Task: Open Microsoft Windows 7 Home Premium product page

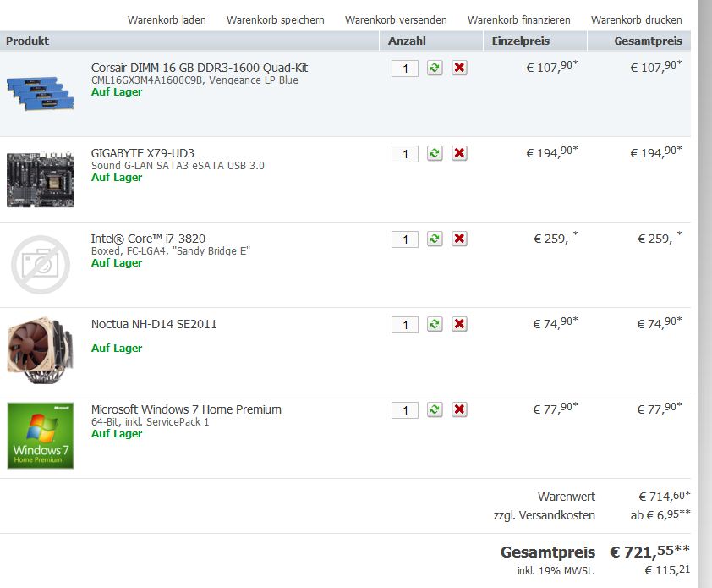Action: tap(186, 409)
